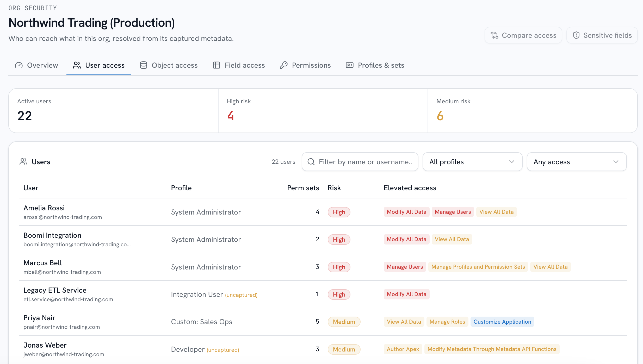The width and height of the screenshot is (643, 364).
Task: Click the Overview gauge icon
Action: pos(19,65)
